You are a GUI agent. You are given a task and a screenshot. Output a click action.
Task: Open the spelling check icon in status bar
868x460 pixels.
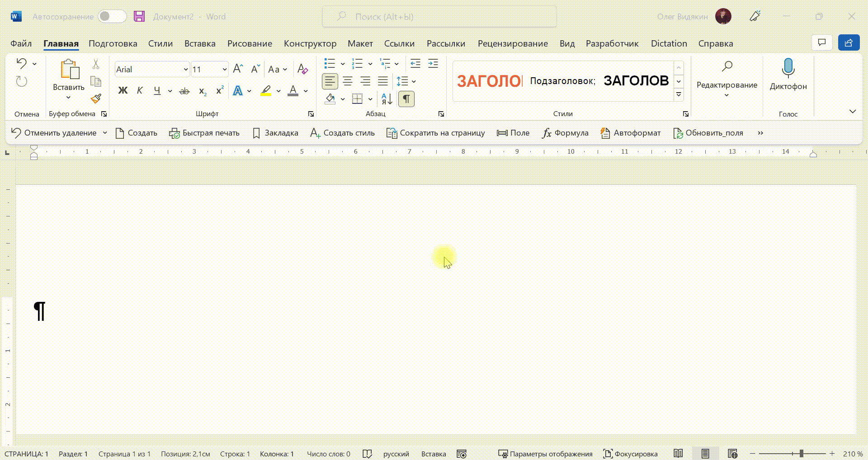coord(367,454)
